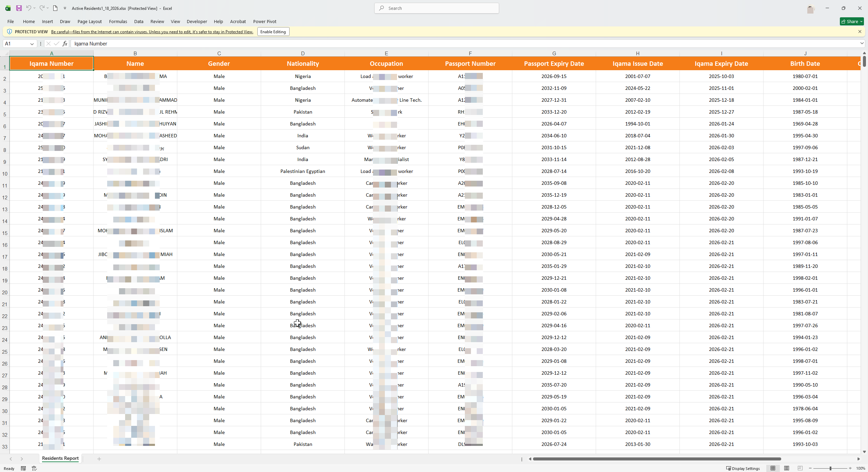Open macro recording status bar icon
Screen dimensions: 868x472
click(x=23, y=468)
